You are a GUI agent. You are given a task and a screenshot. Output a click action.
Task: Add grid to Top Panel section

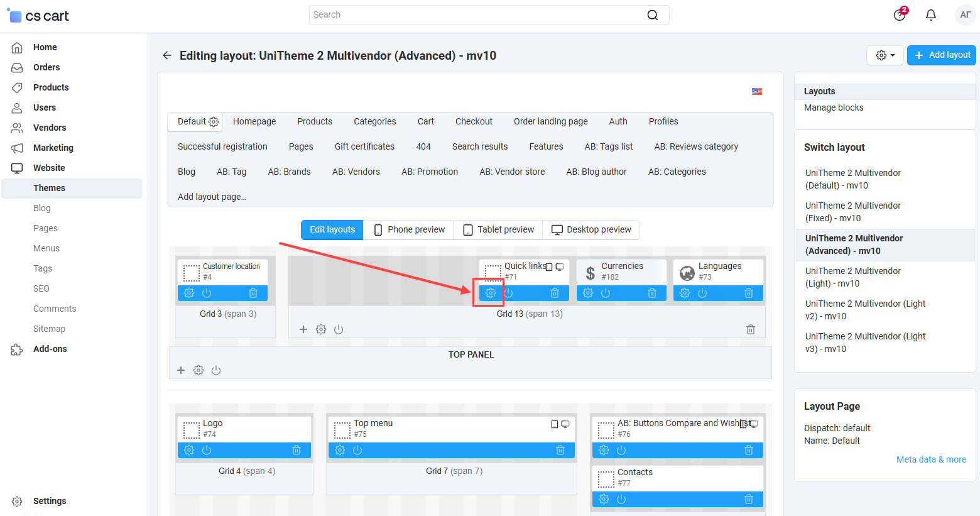pyautogui.click(x=181, y=370)
